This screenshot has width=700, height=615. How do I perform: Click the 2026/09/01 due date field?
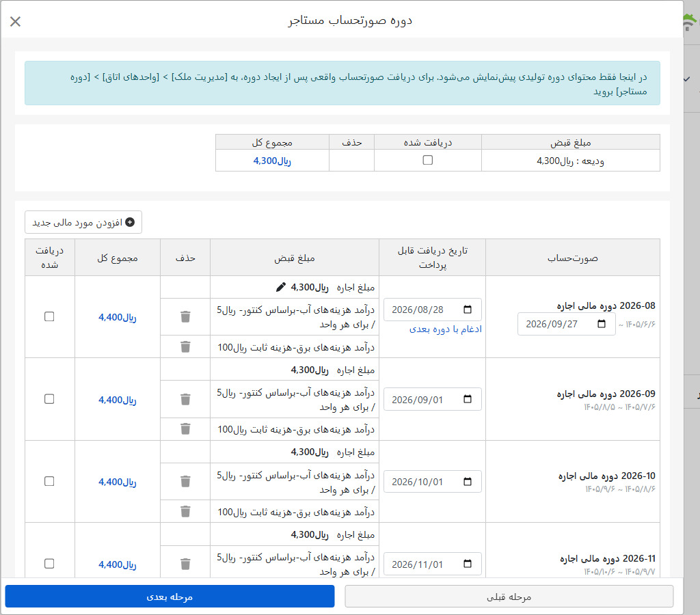432,399
